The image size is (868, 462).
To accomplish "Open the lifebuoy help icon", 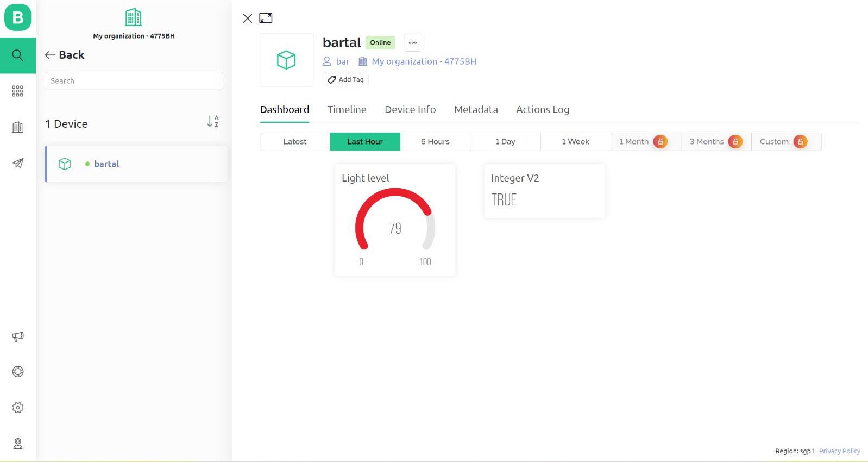I will pyautogui.click(x=18, y=372).
